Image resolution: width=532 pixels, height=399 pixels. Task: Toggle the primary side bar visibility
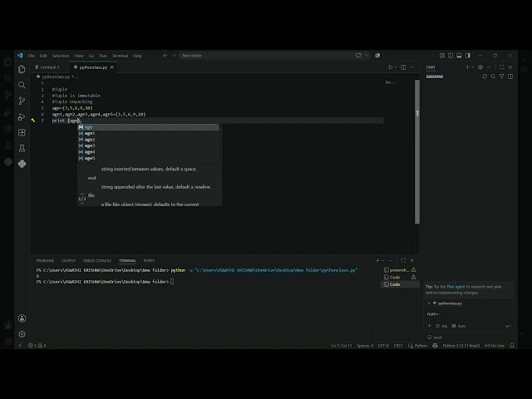[451, 56]
